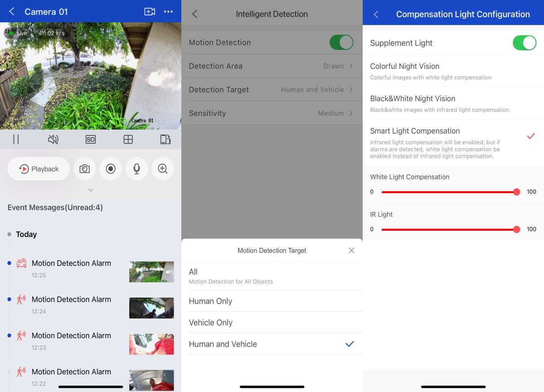544x392 pixels.
Task: Tap the digital zoom magnifier icon
Action: 163,169
